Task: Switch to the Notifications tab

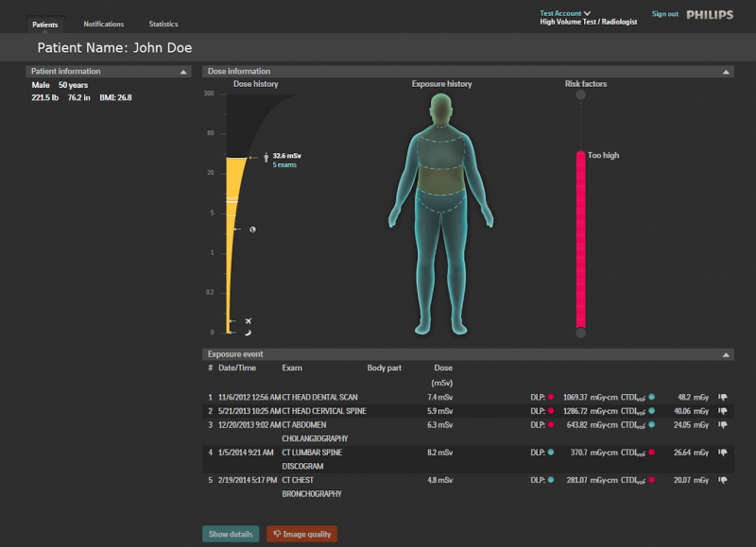Action: pos(103,24)
